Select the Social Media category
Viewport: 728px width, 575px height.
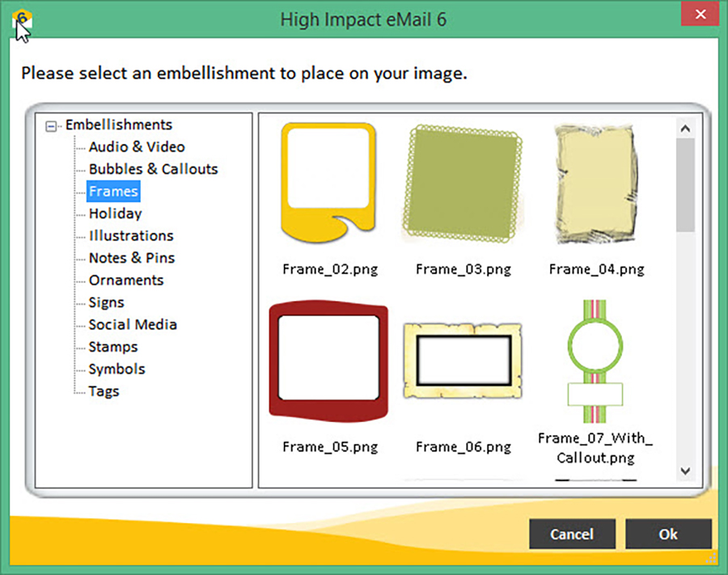point(133,324)
